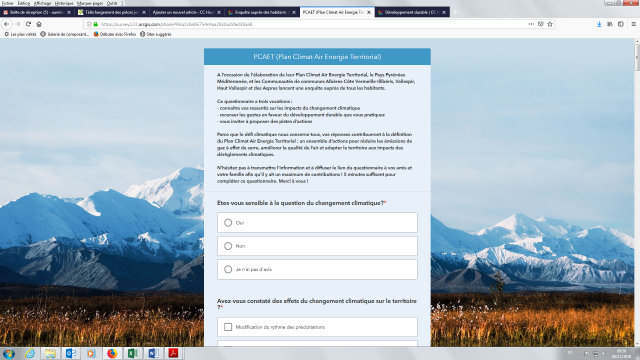The image size is (640, 360).
Task: Open the library icon in toolbar
Action: point(610,24)
